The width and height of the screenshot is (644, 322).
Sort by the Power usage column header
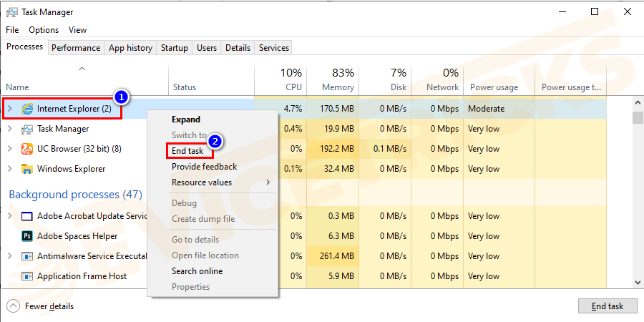point(499,80)
